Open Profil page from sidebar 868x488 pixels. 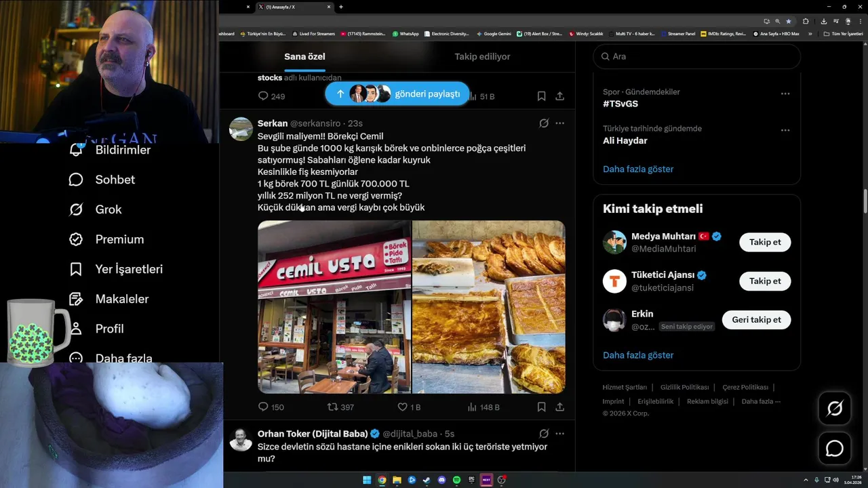[98, 329]
